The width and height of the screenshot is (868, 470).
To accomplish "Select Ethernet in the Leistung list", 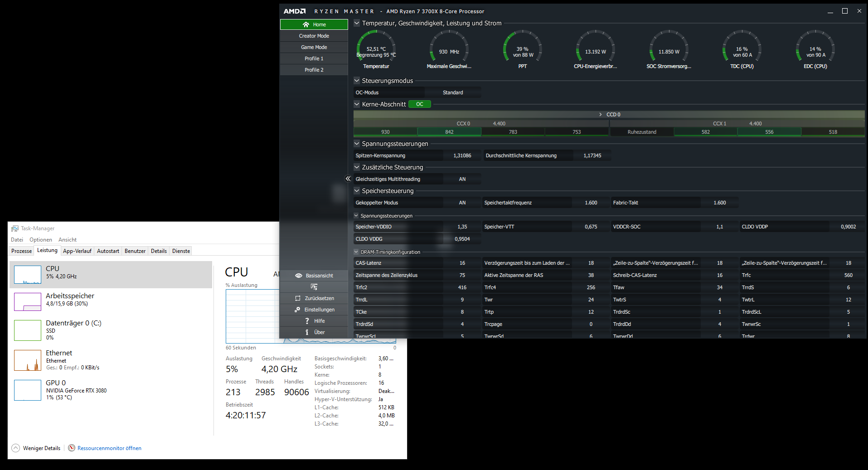I will (111, 360).
